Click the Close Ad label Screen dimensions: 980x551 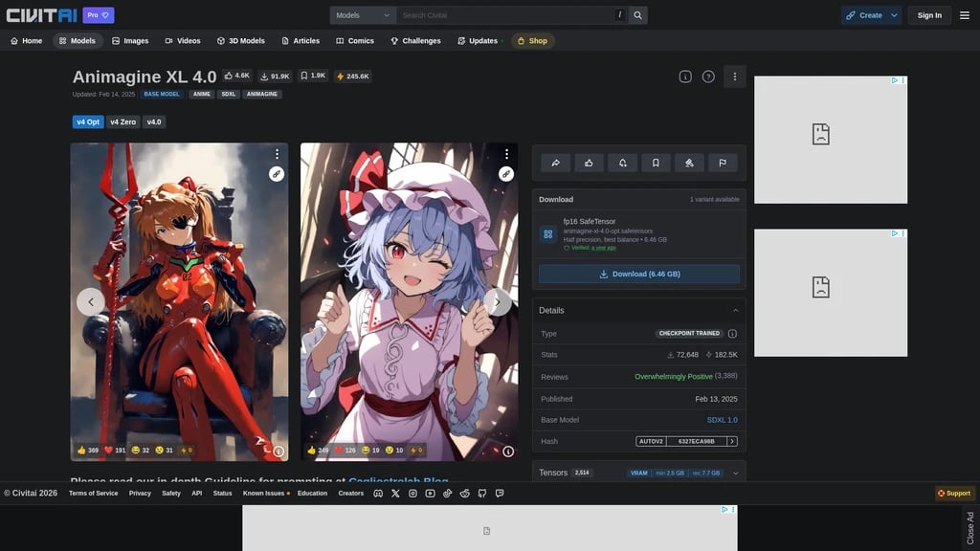coord(970,528)
